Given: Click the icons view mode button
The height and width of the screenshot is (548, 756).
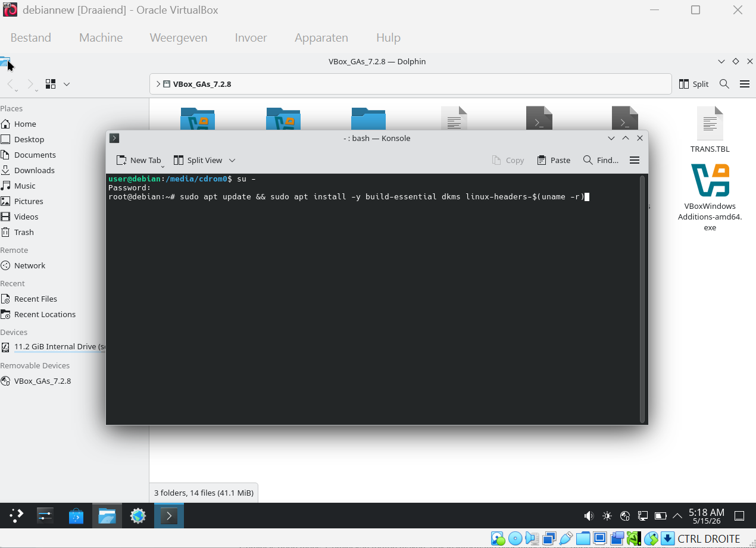Looking at the screenshot, I should click(51, 84).
